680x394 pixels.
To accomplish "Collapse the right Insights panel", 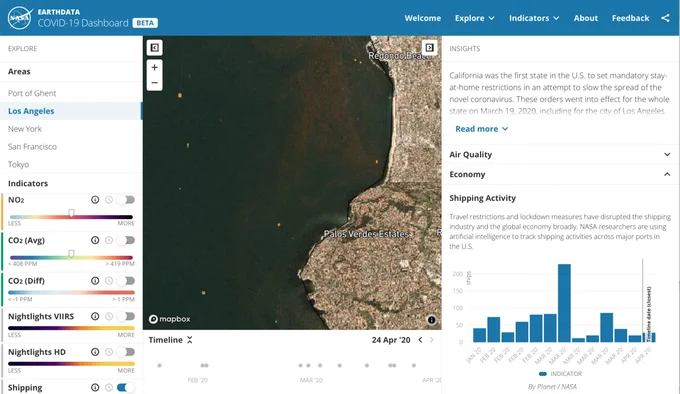I will coord(429,48).
